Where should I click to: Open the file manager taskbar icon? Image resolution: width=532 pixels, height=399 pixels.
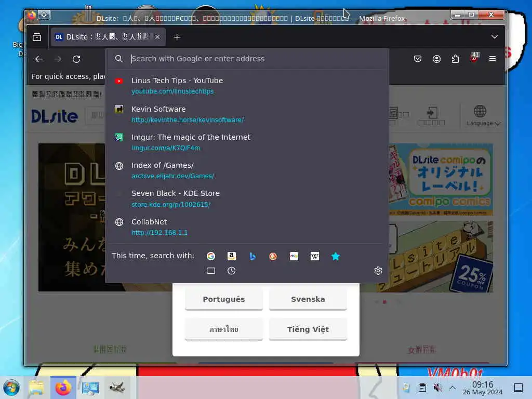[36, 388]
